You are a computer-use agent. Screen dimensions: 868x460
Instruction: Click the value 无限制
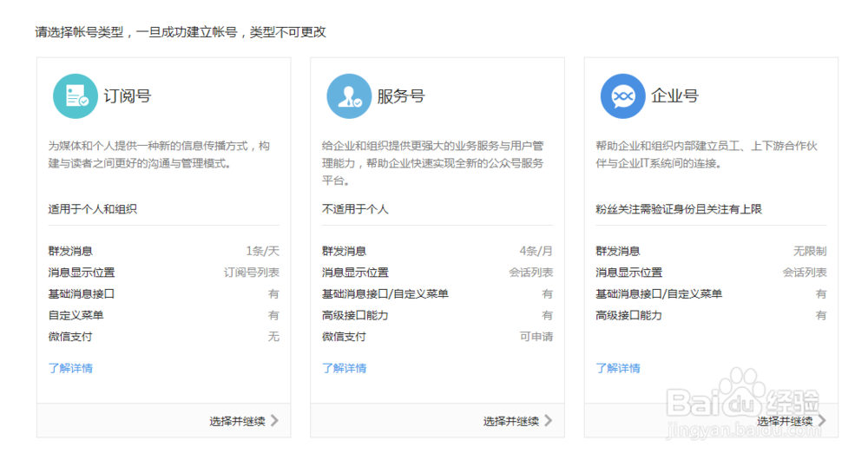(810, 252)
